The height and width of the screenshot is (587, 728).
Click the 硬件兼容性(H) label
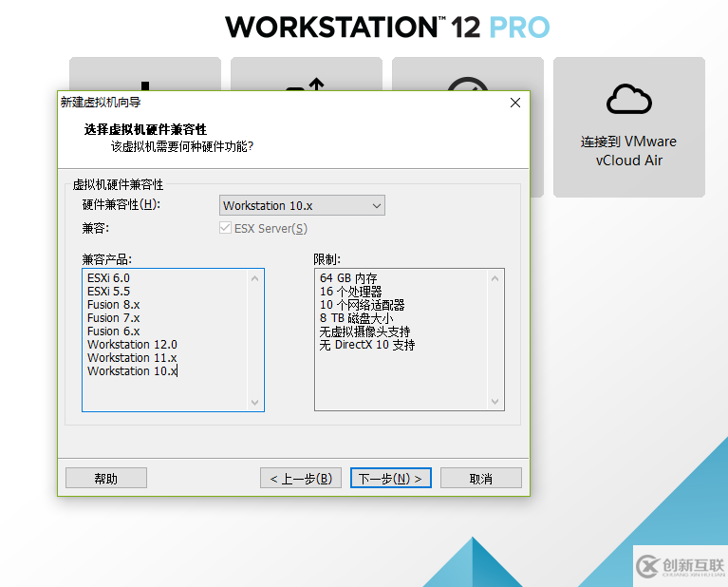pyautogui.click(x=121, y=204)
